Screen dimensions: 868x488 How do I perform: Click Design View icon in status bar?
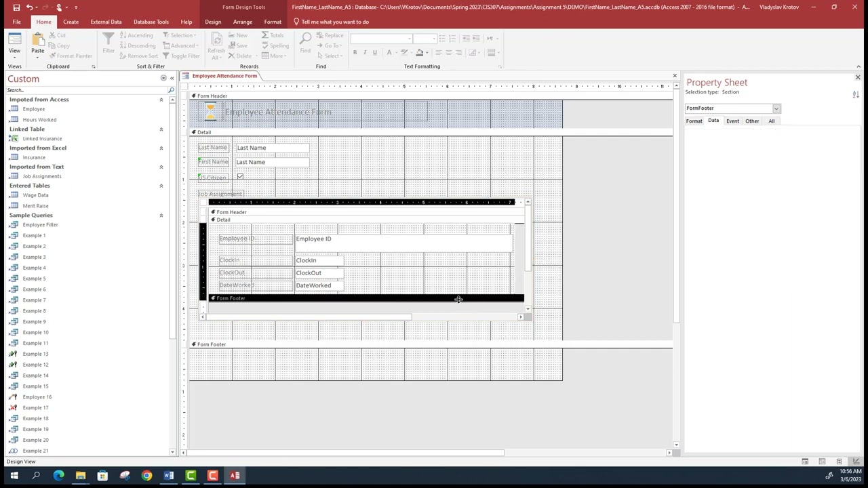856,462
